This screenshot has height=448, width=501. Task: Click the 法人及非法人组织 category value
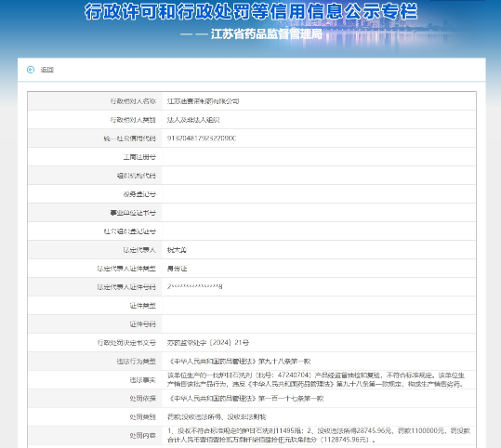point(193,120)
